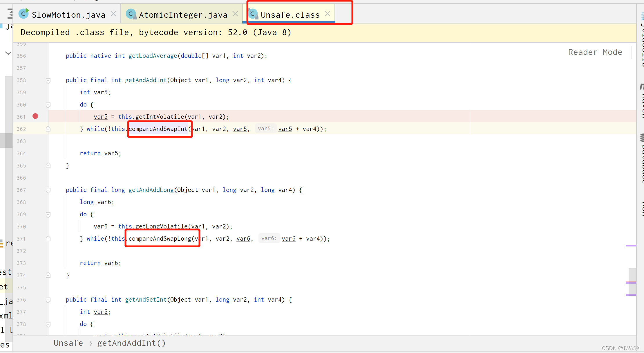Click the fold end marker on line 365
644x353 pixels.
(48, 165)
